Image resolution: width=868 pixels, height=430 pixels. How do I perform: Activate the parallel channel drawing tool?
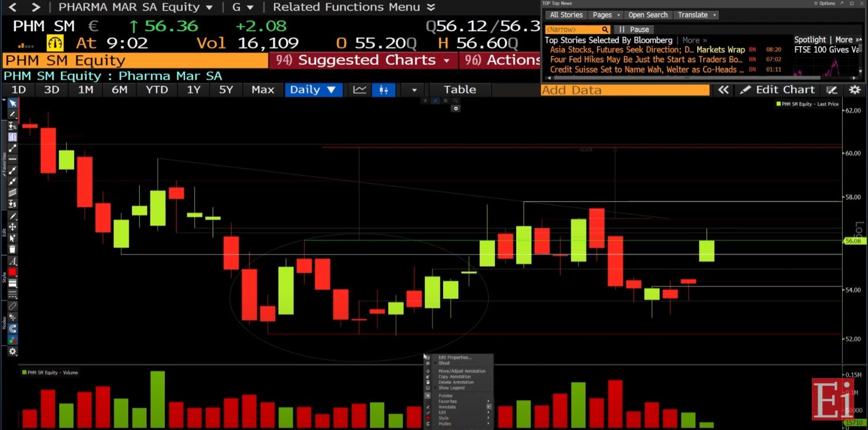click(x=12, y=192)
